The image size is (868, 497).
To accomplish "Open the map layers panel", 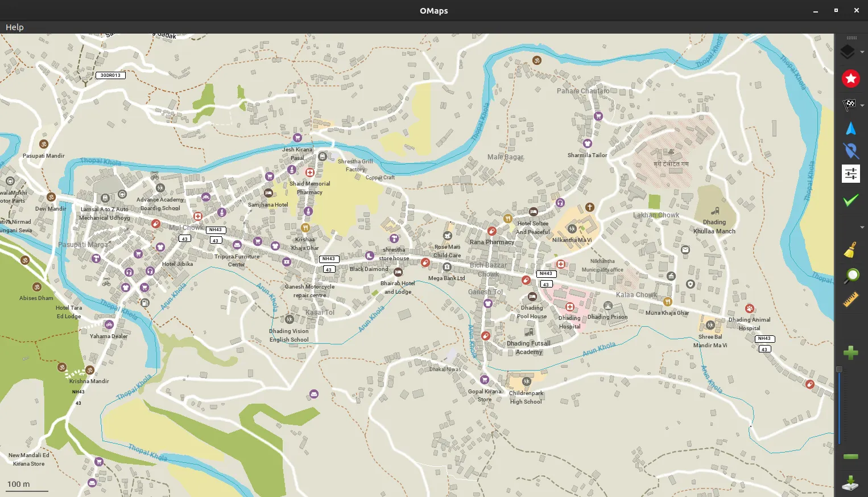I will pos(848,52).
